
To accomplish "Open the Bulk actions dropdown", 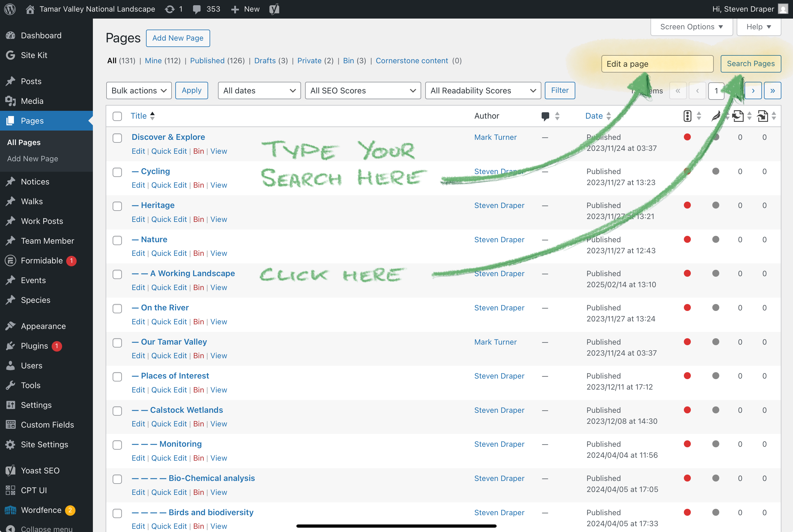I will 139,91.
